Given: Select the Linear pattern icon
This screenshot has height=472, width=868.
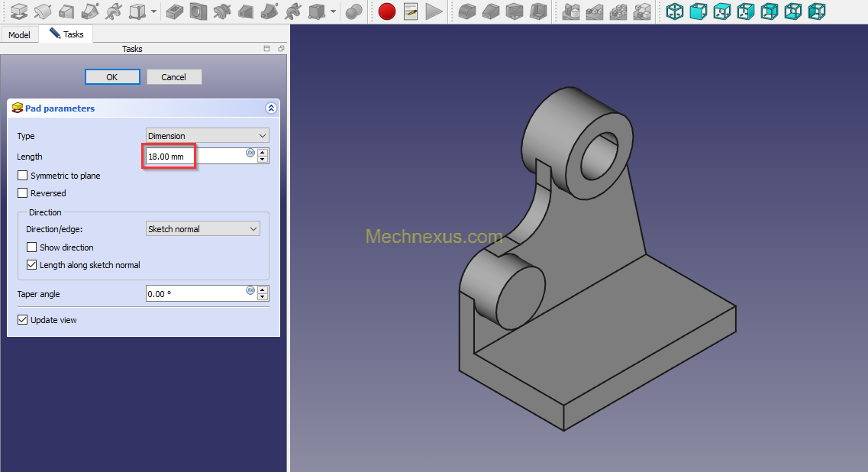Looking at the screenshot, I should click(595, 11).
